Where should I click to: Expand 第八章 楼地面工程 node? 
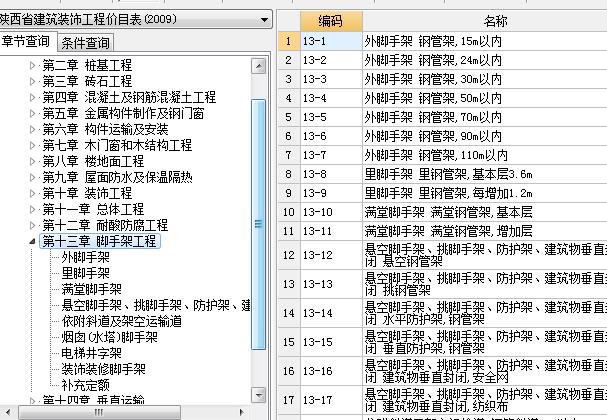tap(33, 161)
